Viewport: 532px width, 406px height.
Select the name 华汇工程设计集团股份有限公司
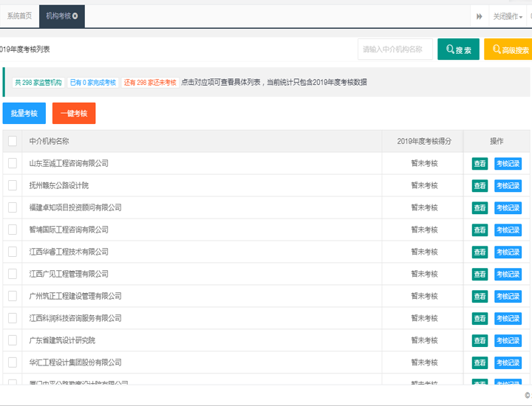point(75,362)
